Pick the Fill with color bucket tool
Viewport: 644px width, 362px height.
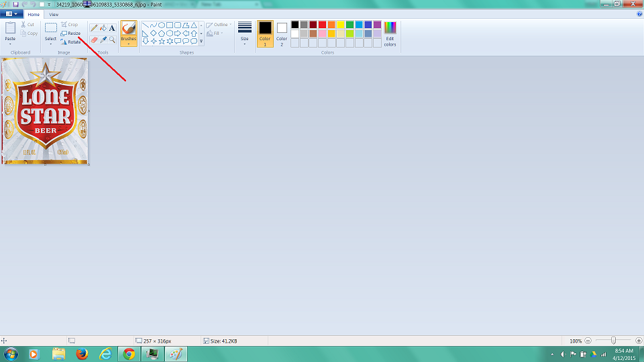pos(103,28)
